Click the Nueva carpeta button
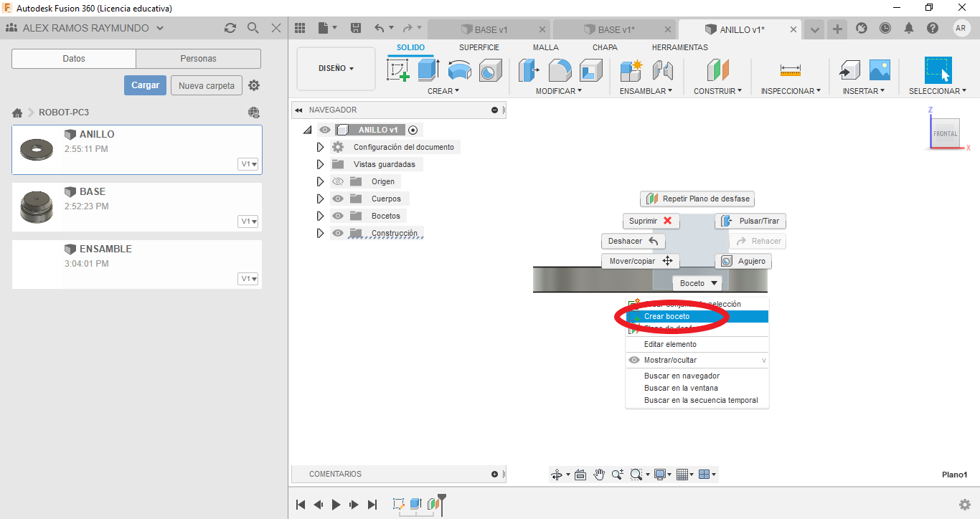 [x=207, y=85]
